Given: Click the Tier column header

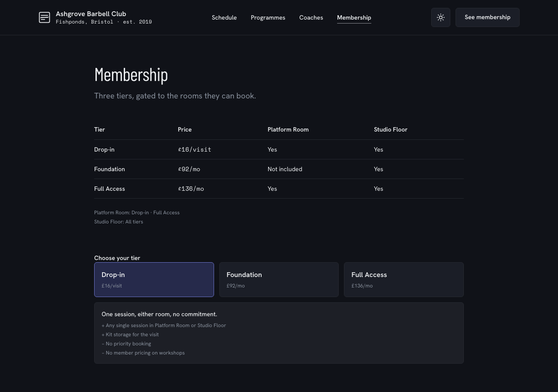Looking at the screenshot, I should [x=99, y=129].
